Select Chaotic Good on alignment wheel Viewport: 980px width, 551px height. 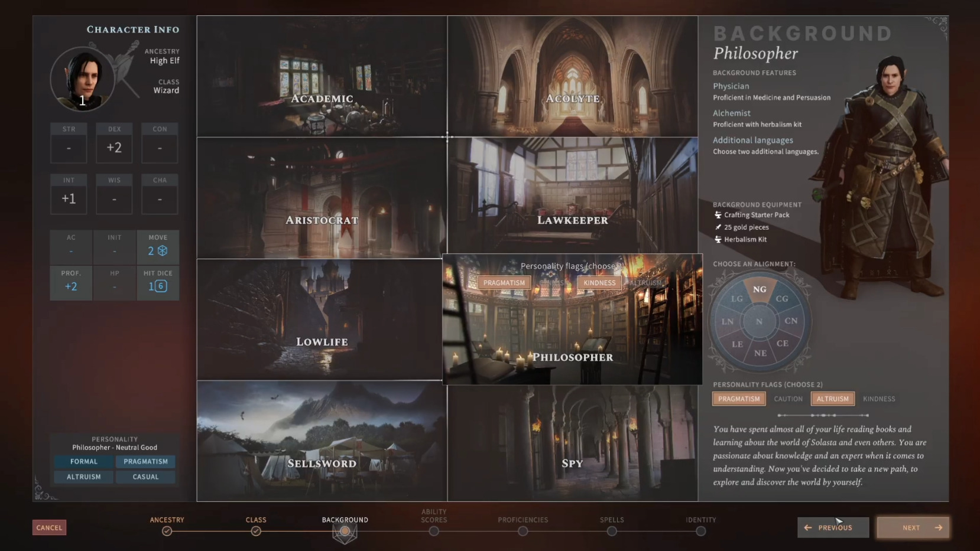tap(782, 299)
